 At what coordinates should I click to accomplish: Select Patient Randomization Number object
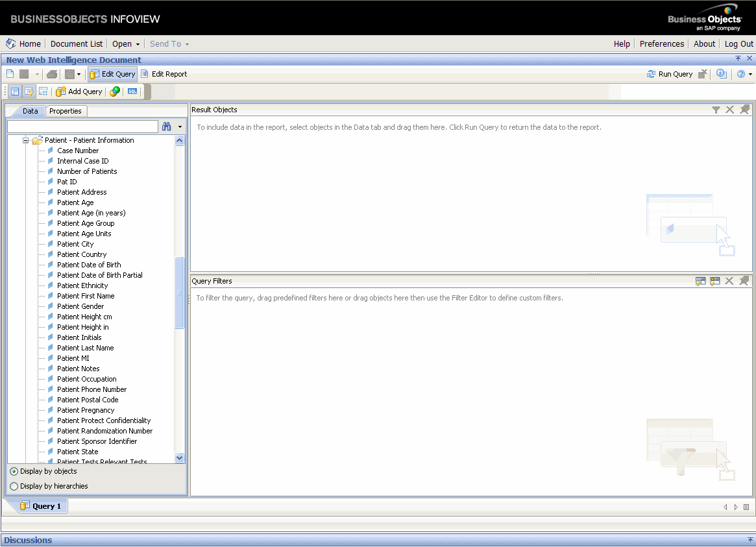coord(104,432)
